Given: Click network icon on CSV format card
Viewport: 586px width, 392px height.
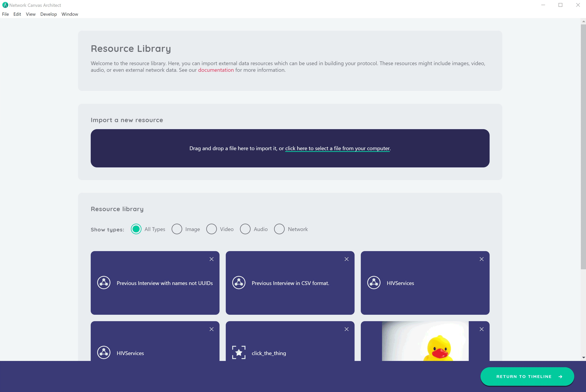Looking at the screenshot, I should (239, 283).
